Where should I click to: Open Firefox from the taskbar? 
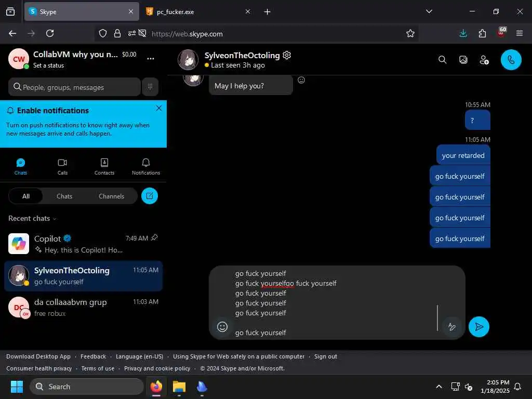(156, 387)
